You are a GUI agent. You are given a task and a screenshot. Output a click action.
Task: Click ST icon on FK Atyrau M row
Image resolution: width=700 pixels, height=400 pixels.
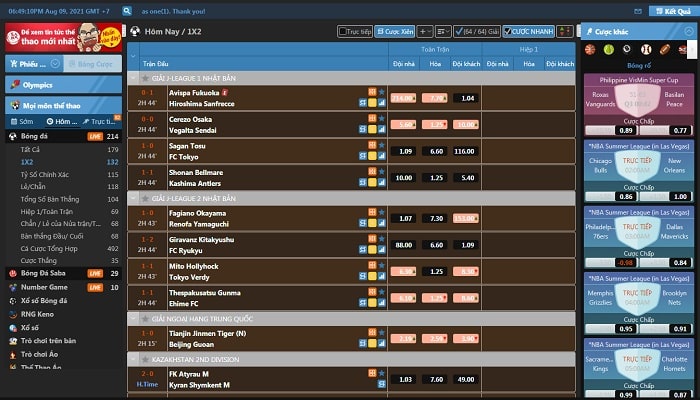[382, 383]
